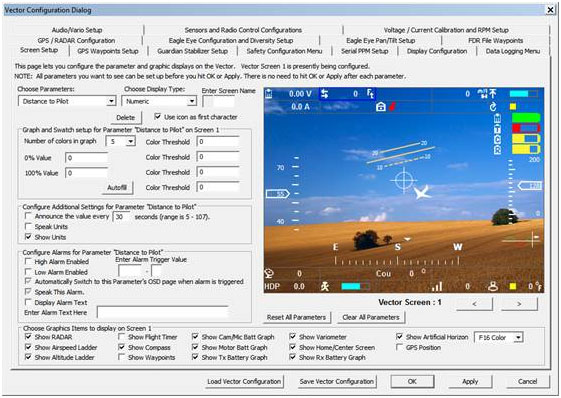Enable the Low Alarm Enabled checkbox
Screen dimensions: 561x398
(x=28, y=272)
